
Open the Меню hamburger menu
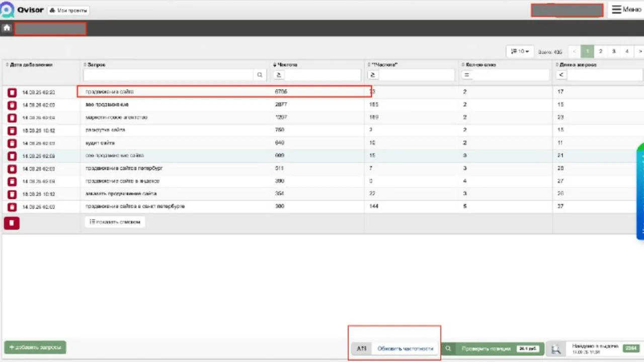point(626,10)
